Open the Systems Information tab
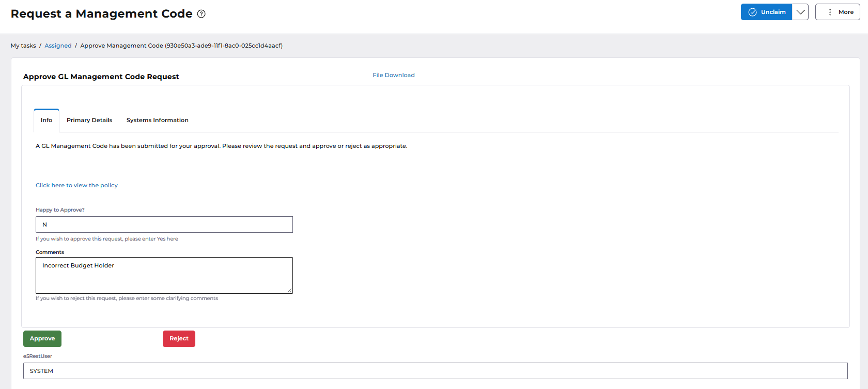868x389 pixels. [158, 120]
